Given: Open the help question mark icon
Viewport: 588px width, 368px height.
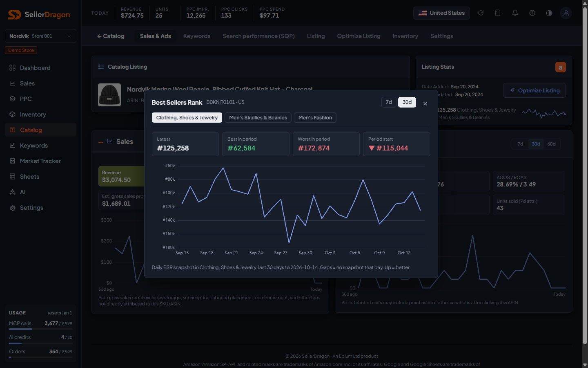Looking at the screenshot, I should click(x=532, y=13).
